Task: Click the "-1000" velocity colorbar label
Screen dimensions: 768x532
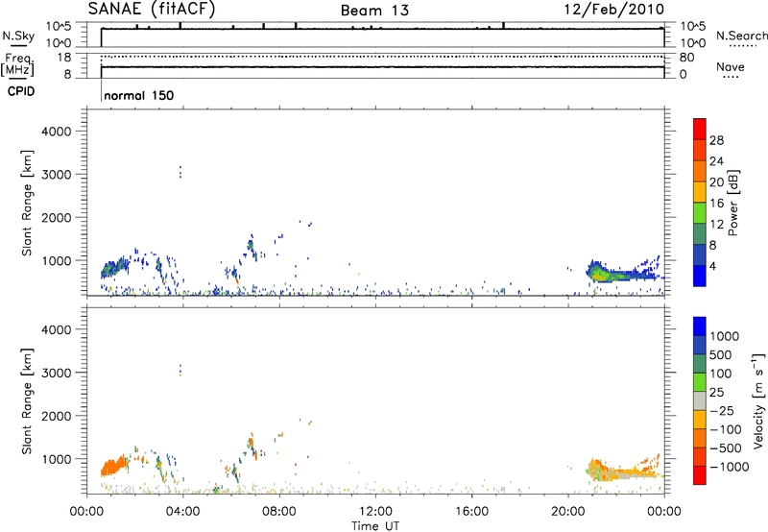Action: [730, 467]
